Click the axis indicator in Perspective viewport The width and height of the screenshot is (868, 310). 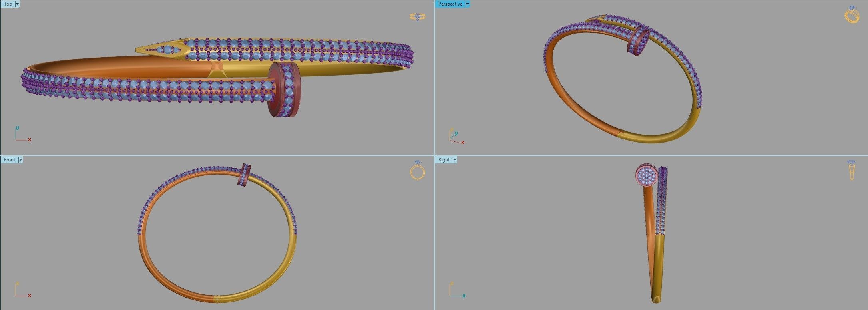coord(456,136)
